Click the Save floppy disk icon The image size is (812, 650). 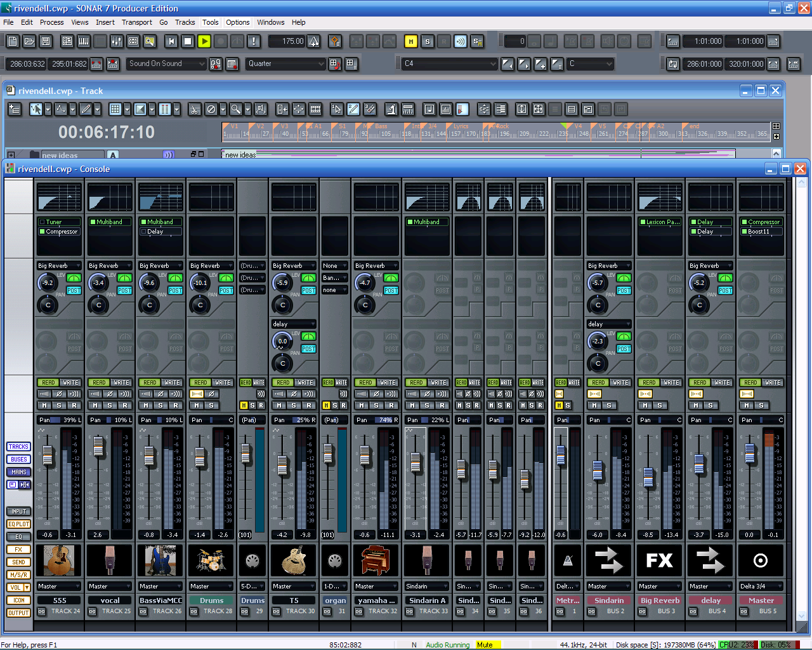coord(46,41)
